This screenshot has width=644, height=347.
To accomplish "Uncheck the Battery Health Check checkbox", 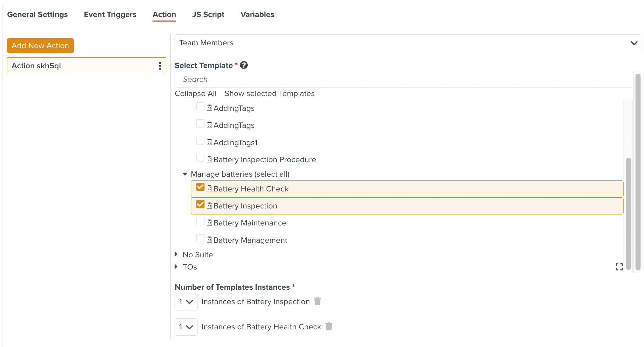I will tap(200, 187).
